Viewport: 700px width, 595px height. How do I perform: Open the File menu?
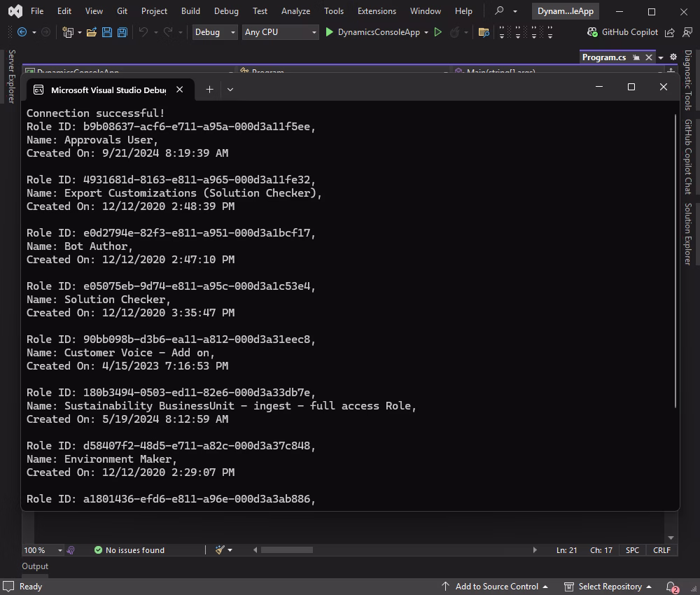coord(37,10)
